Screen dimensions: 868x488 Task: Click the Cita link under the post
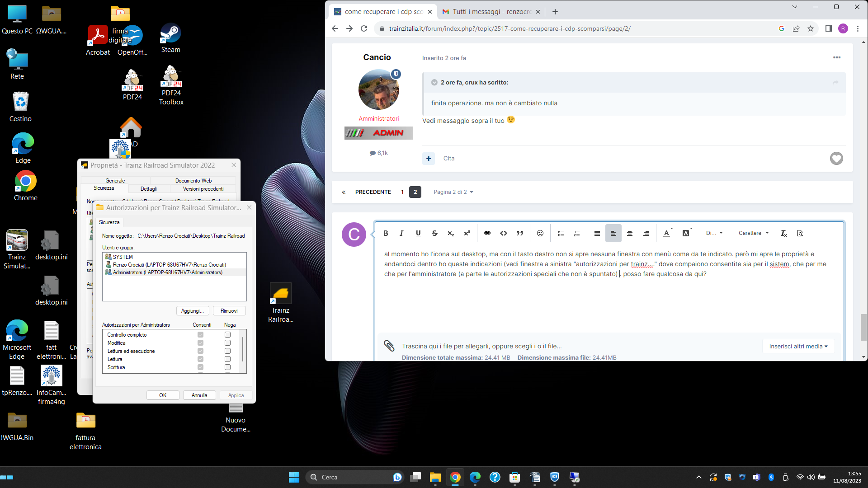(449, 159)
